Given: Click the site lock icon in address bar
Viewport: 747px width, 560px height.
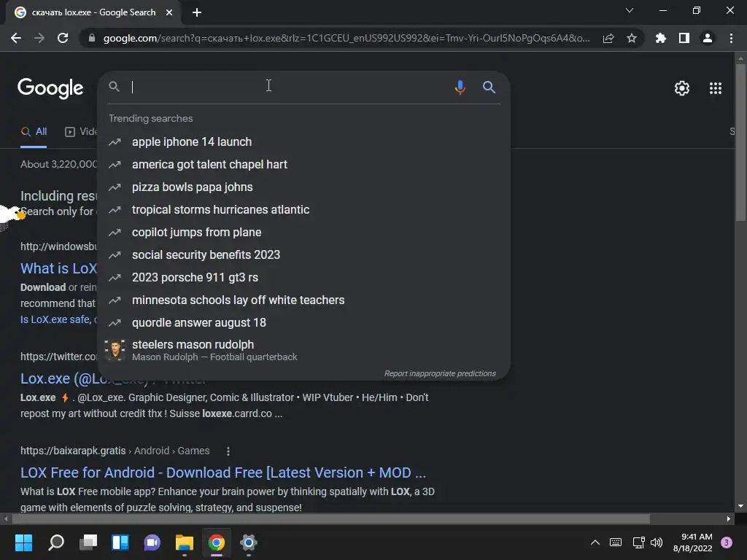Looking at the screenshot, I should [x=92, y=38].
